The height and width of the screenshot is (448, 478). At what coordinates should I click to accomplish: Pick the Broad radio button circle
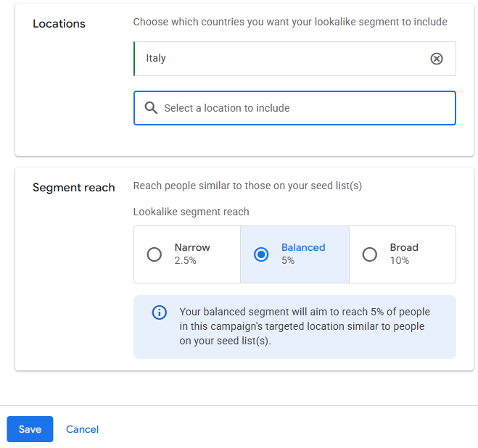370,254
